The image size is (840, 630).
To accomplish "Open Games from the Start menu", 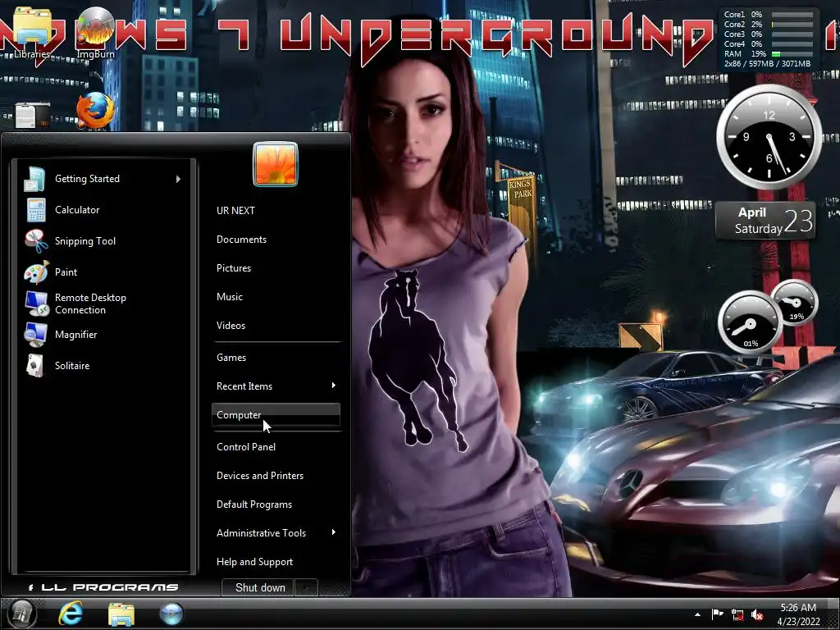I will tap(276, 358).
